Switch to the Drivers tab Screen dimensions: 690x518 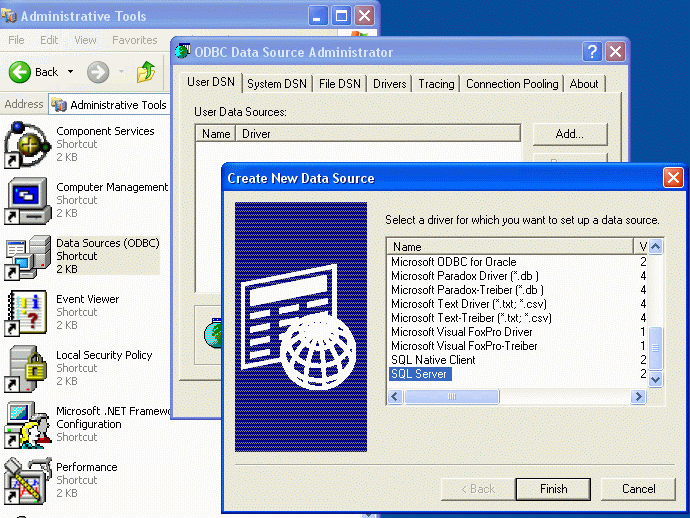pos(389,84)
